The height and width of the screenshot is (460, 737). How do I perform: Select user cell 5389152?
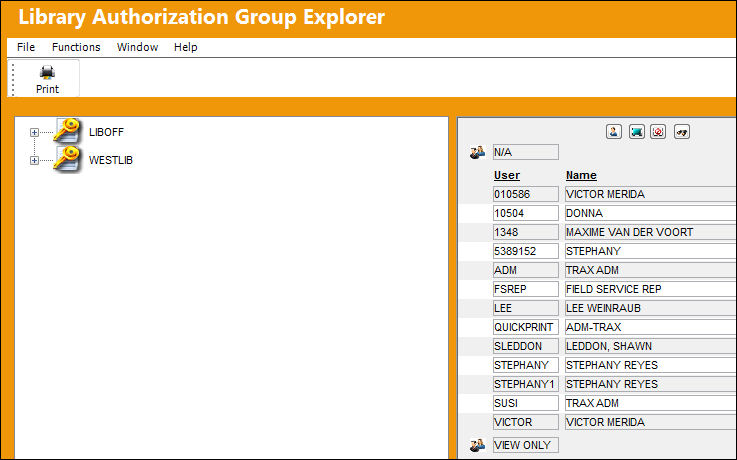point(526,251)
